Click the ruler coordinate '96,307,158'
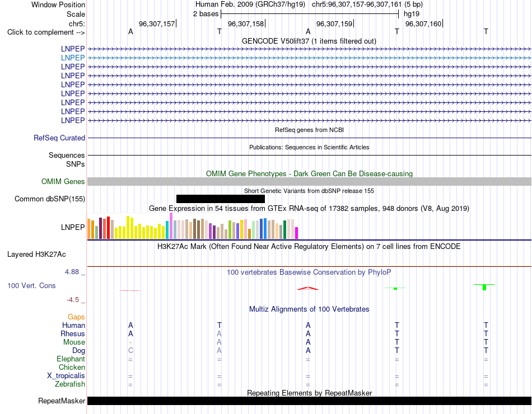The height and width of the screenshot is (414, 532). (246, 23)
